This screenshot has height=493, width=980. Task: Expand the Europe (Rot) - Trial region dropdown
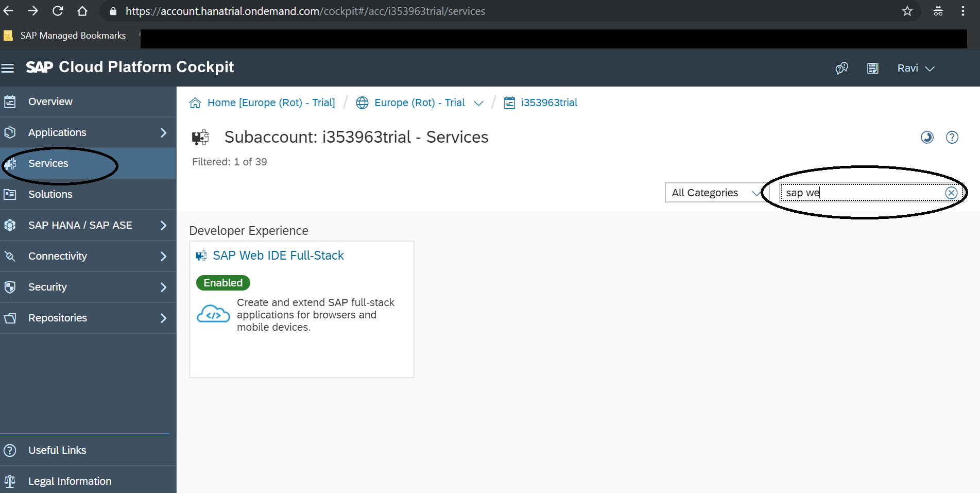(x=478, y=103)
